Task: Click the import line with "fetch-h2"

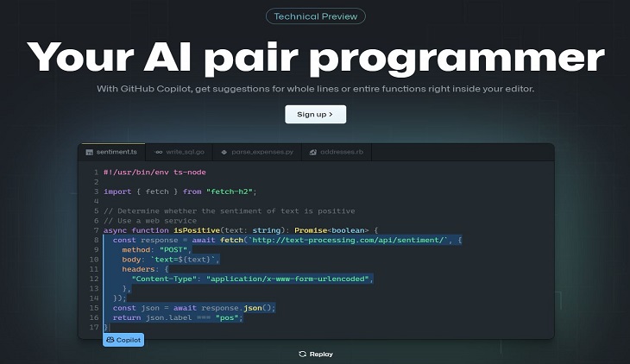Action: [x=180, y=191]
